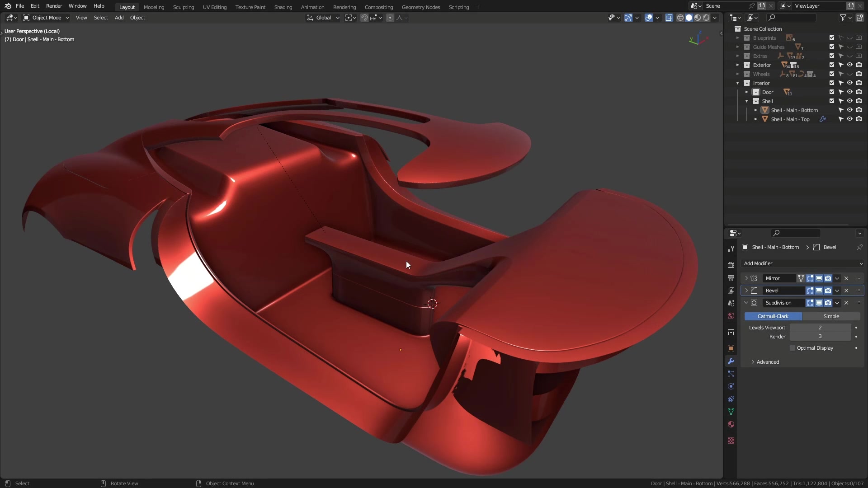Uncheck the Exterior collection checkbox
This screenshot has height=488, width=868.
[x=832, y=65]
